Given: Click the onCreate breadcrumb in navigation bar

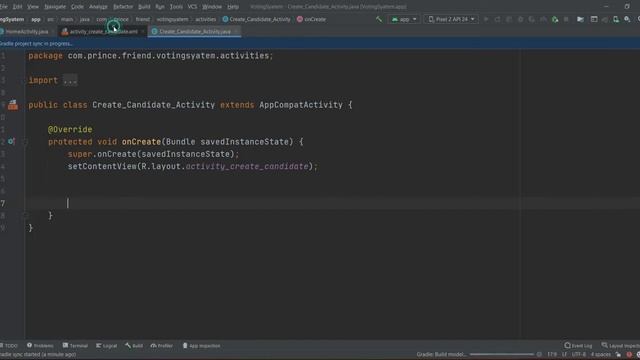Looking at the screenshot, I should click(x=311, y=19).
